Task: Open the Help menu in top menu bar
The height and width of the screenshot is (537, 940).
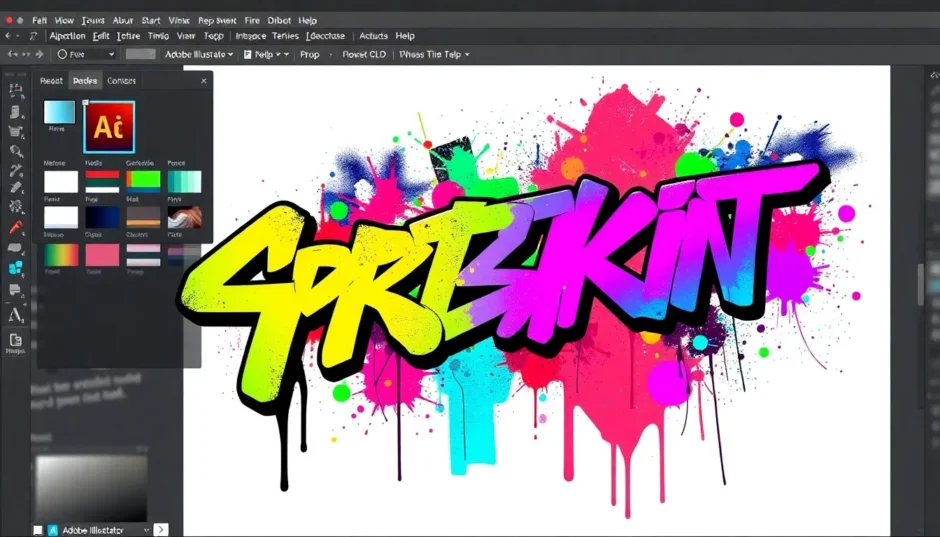Action: click(x=307, y=20)
